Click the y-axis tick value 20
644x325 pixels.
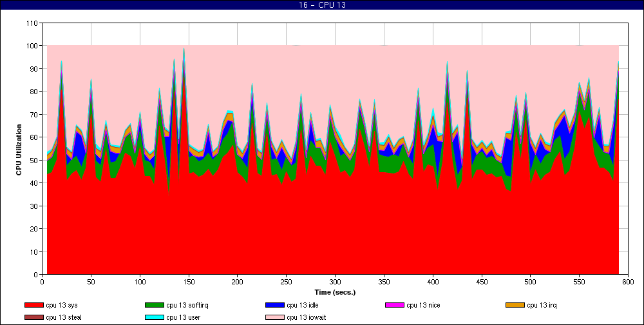tap(35, 228)
